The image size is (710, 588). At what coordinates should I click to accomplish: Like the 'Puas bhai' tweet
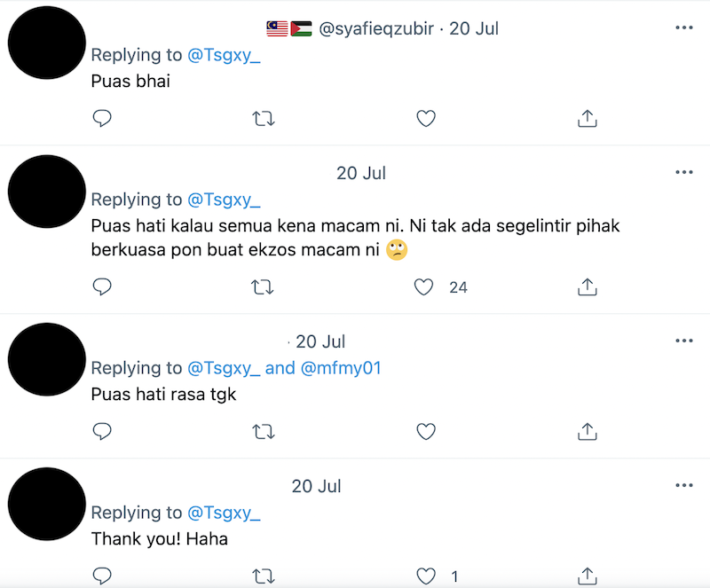(426, 118)
